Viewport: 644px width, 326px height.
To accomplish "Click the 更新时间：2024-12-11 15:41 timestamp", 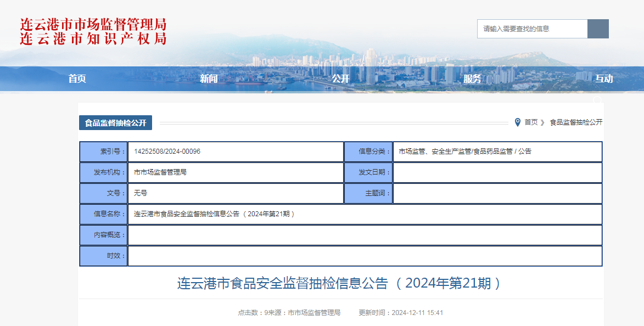I will [x=401, y=313].
